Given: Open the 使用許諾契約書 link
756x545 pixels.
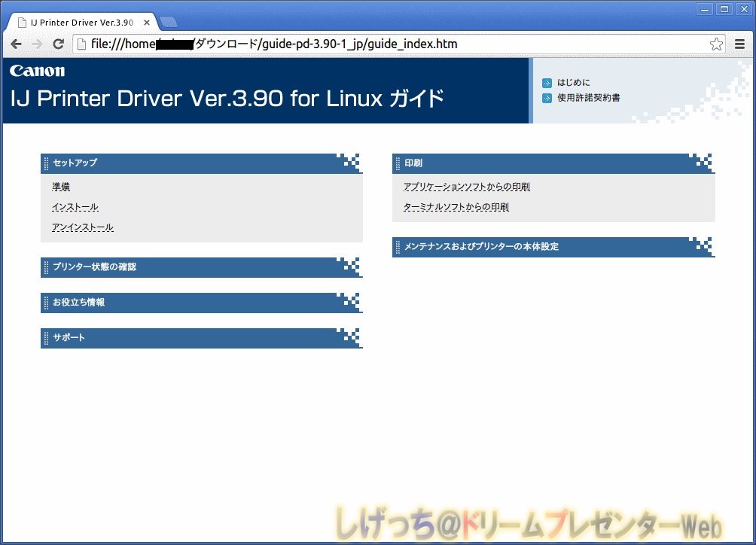Looking at the screenshot, I should coord(589,98).
